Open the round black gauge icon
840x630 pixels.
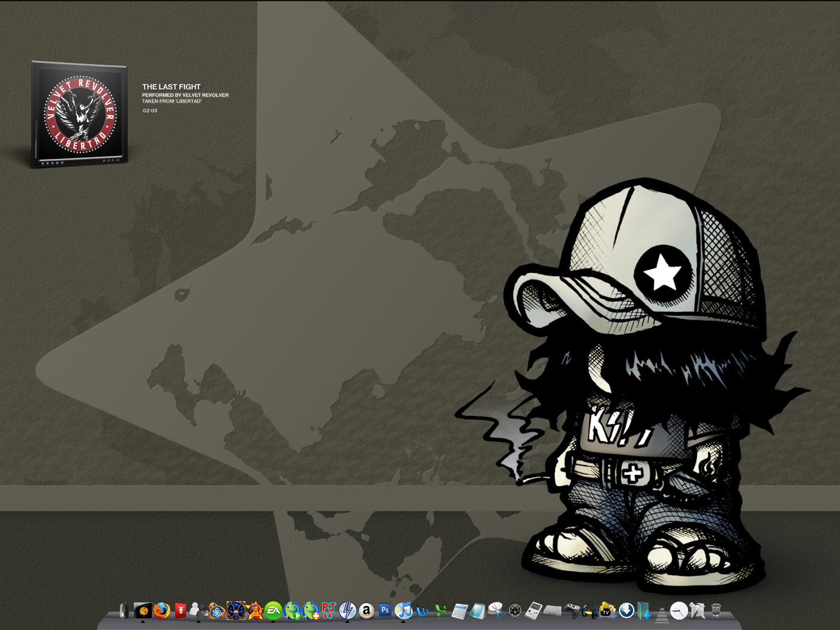point(515,611)
